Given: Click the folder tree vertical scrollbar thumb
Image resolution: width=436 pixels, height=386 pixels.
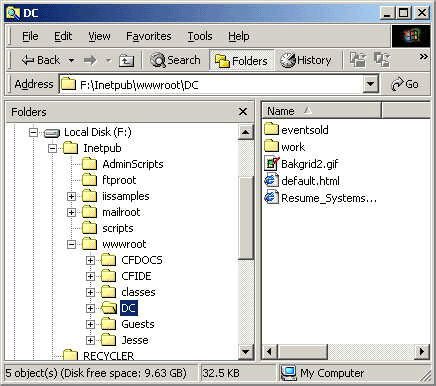Looking at the screenshot, I should click(x=246, y=217).
